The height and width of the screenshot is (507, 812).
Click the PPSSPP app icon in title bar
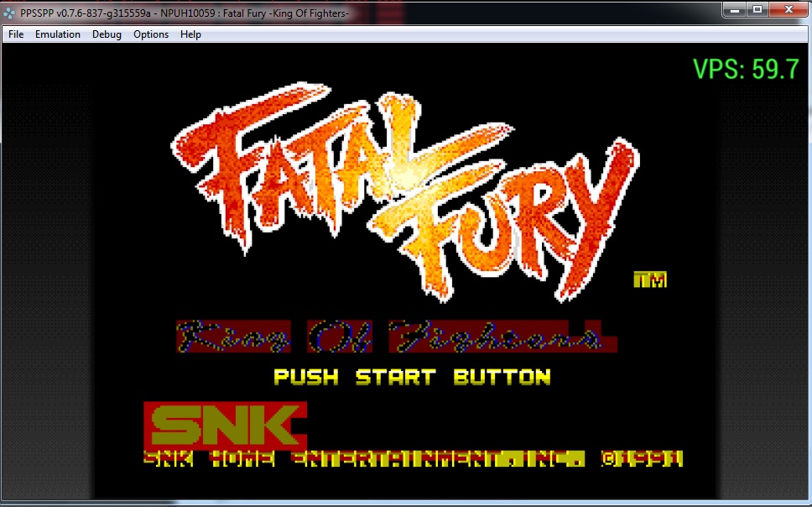click(x=9, y=14)
